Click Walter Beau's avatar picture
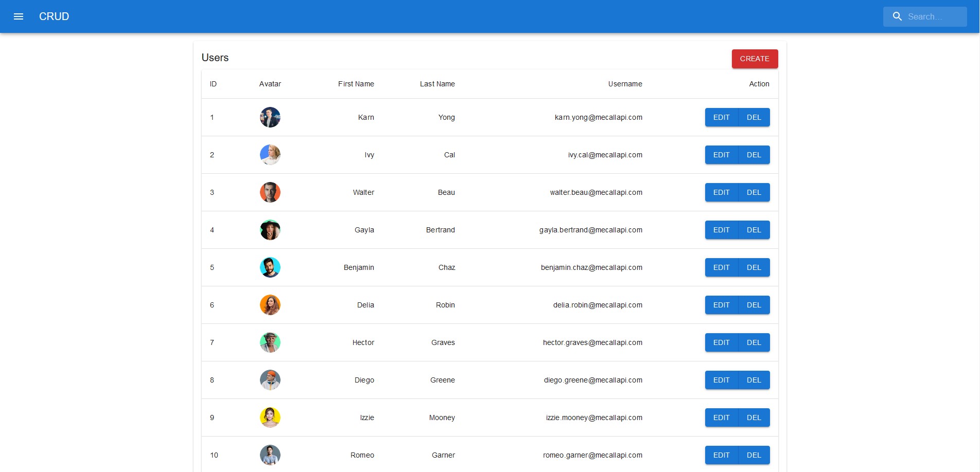This screenshot has width=980, height=472. [x=270, y=192]
